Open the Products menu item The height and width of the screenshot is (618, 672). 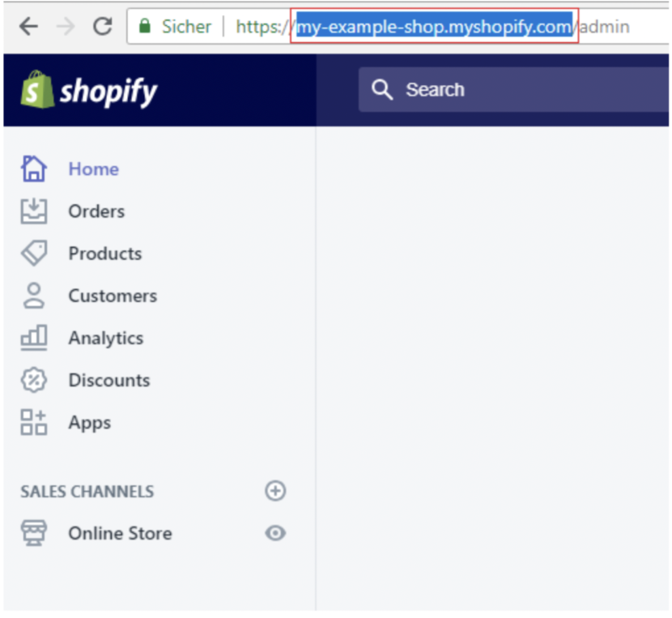tap(105, 254)
